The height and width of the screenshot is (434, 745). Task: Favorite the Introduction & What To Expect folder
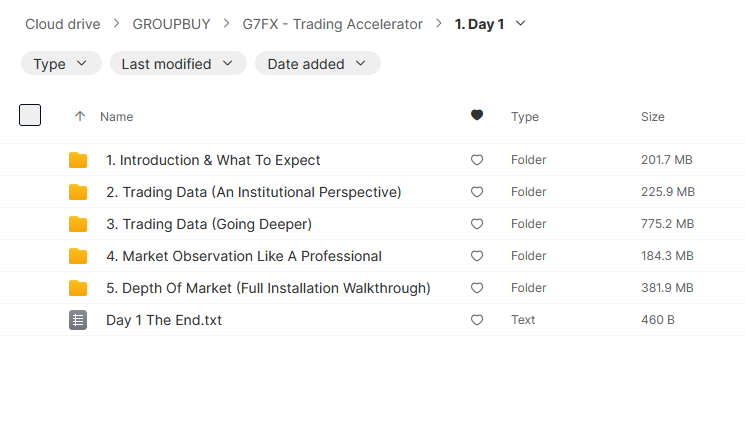(477, 160)
